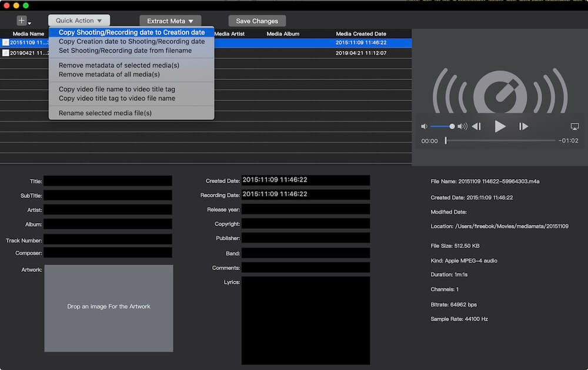Screen dimensions: 588x370
Task: Open the Quick Action dropdown
Action: [79, 21]
